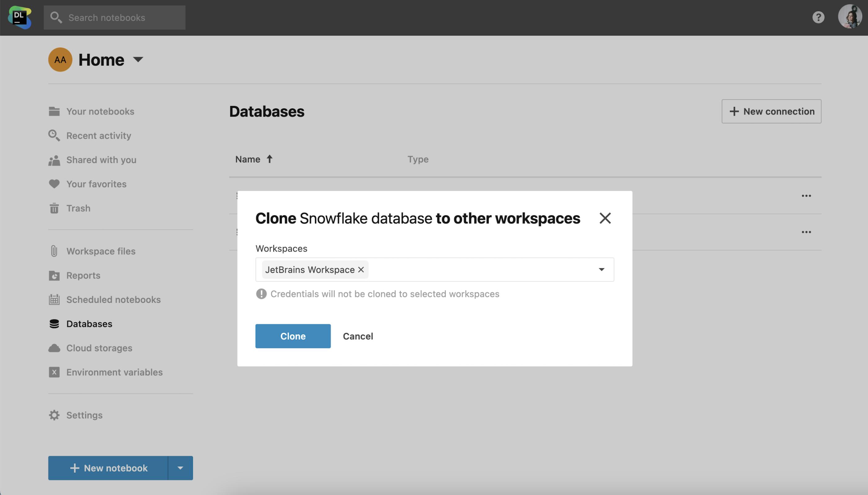Click inside the Workspaces selection field
868x495 pixels.
[x=435, y=269]
